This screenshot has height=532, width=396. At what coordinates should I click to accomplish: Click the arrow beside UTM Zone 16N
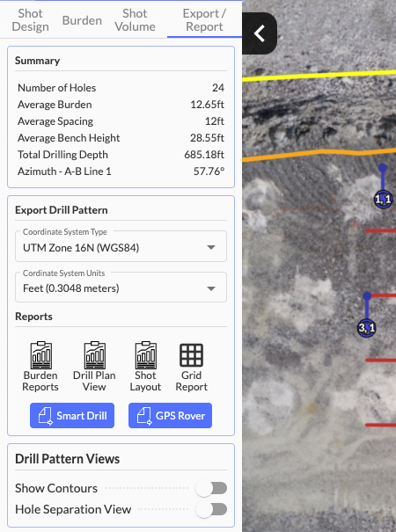pyautogui.click(x=211, y=247)
